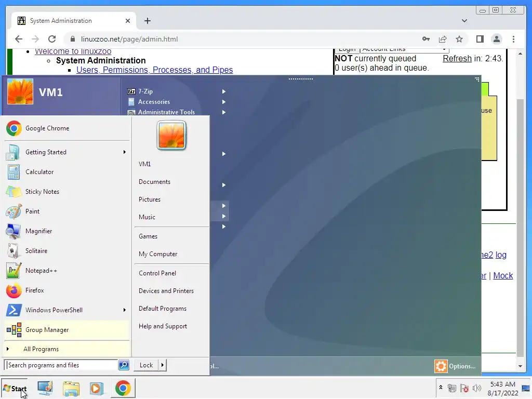532x399 pixels.
Task: Open Welcome to linuxzoo link
Action: [73, 51]
